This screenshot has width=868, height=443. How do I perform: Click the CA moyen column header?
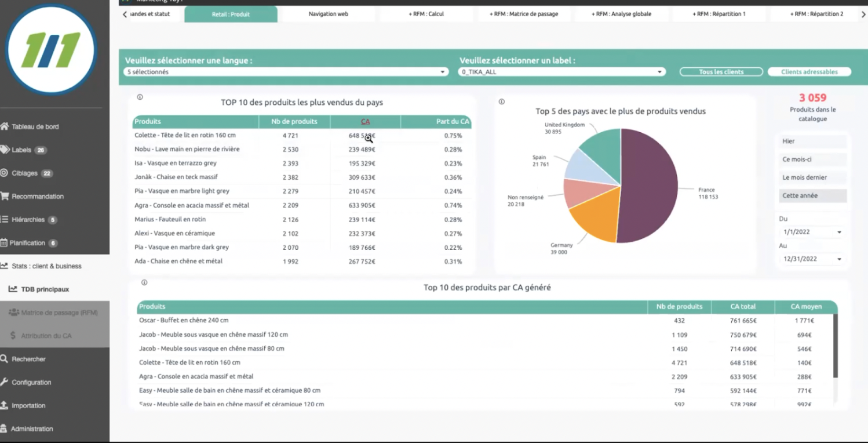(x=806, y=306)
